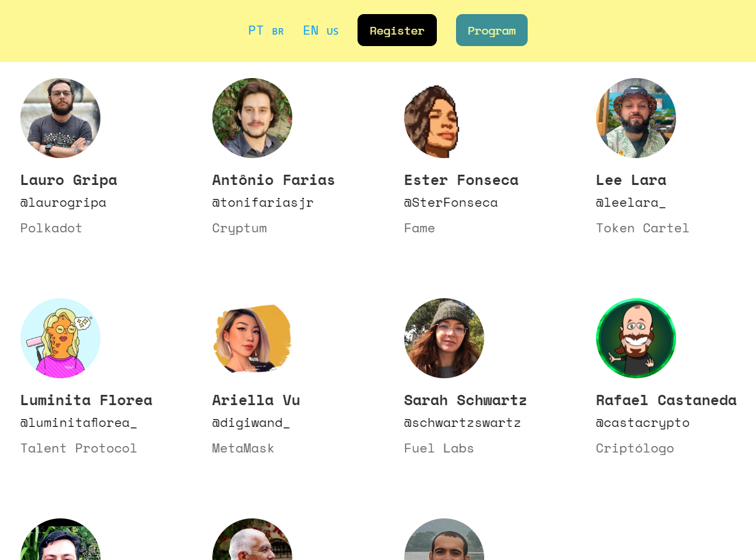Visit the @tonifariasjr handle
Viewport: 756px width, 560px height.
[263, 203]
